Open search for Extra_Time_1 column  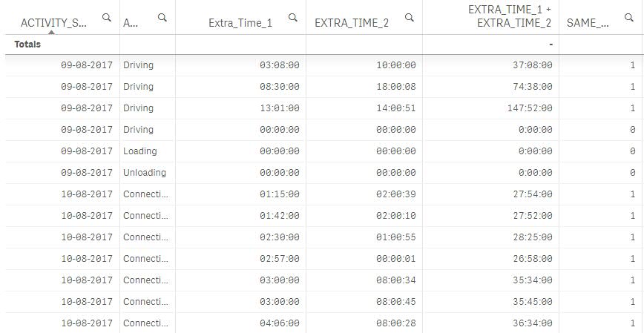[x=293, y=16]
